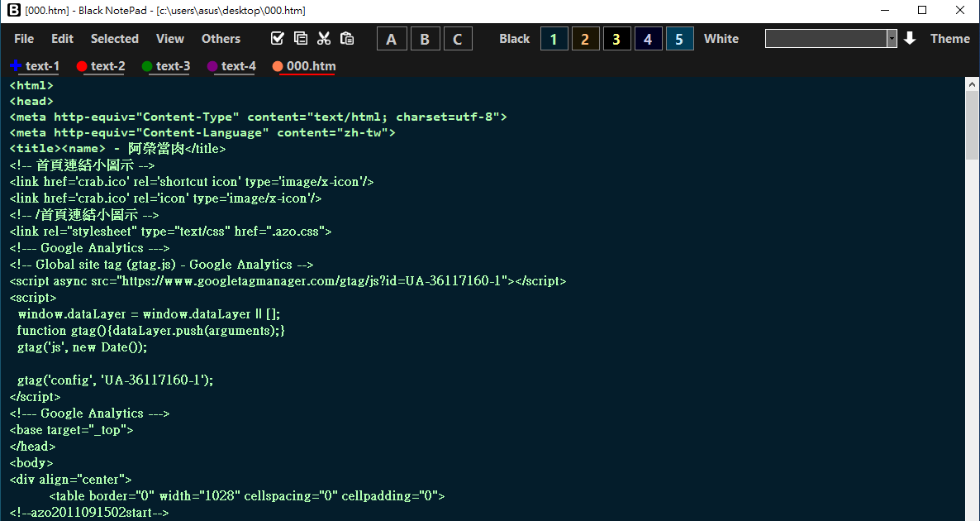The image size is (980, 521).
Task: Click the Black theme button
Action: [514, 38]
